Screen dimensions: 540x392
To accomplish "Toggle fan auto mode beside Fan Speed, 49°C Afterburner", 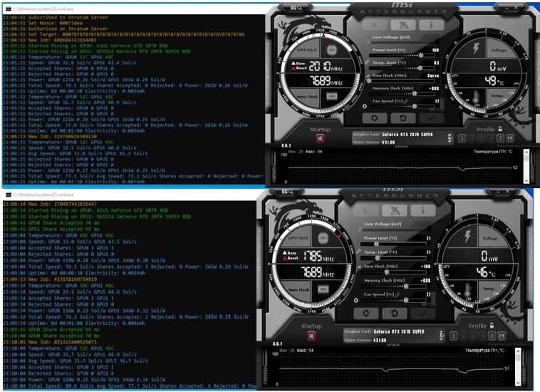I will [365, 106].
